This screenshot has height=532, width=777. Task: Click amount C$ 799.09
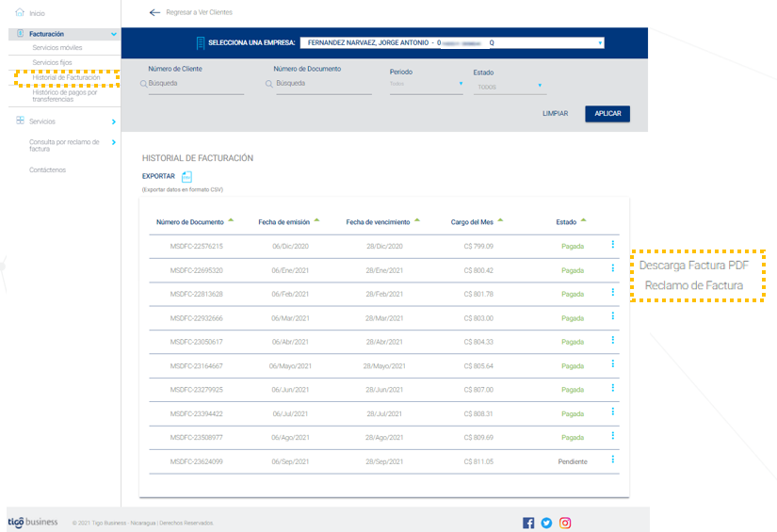click(478, 246)
